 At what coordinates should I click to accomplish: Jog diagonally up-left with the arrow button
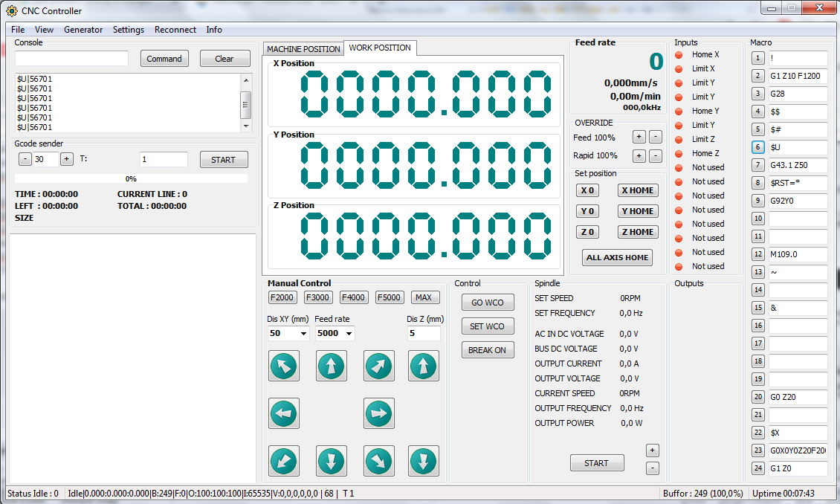click(x=283, y=366)
